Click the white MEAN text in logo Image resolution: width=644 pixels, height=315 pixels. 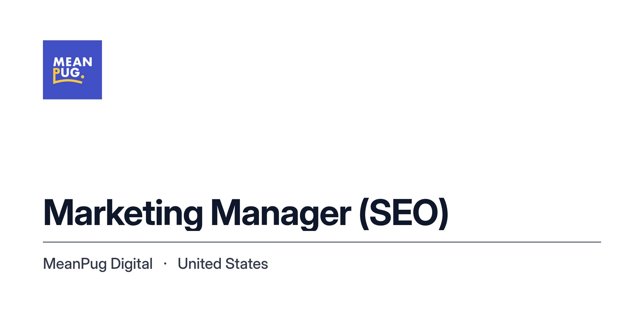(x=73, y=62)
